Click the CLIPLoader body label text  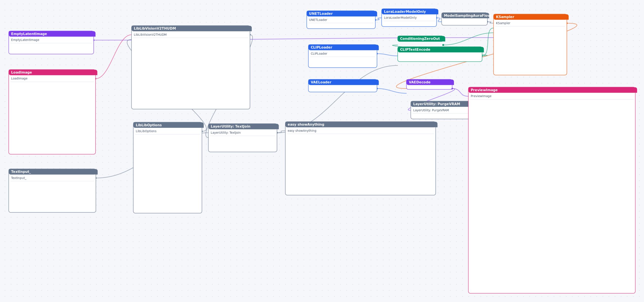pyautogui.click(x=319, y=53)
